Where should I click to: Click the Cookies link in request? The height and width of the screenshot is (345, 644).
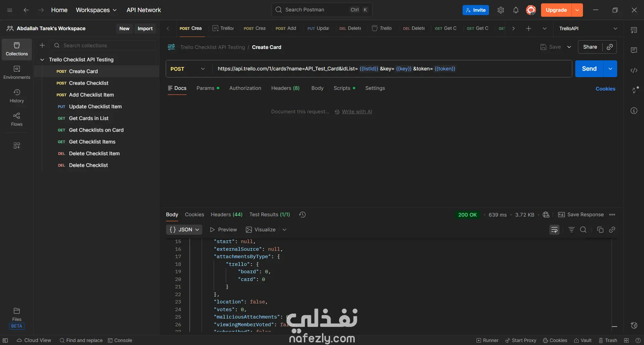coord(605,89)
